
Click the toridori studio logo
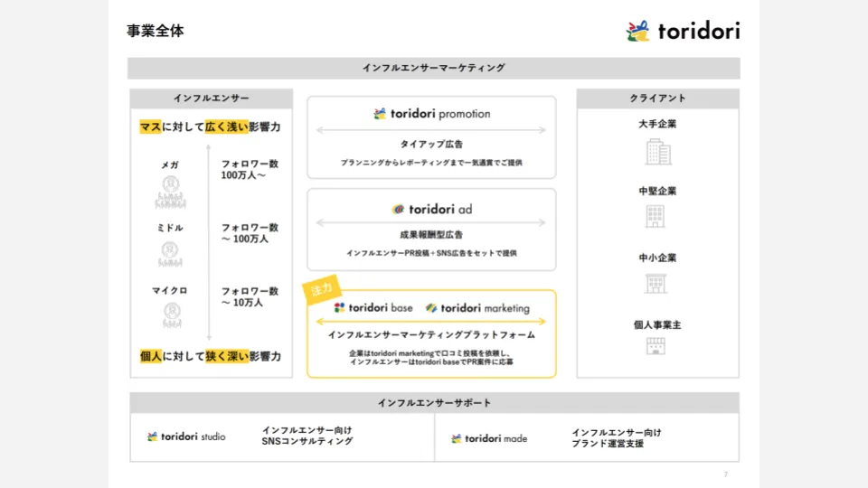[186, 437]
